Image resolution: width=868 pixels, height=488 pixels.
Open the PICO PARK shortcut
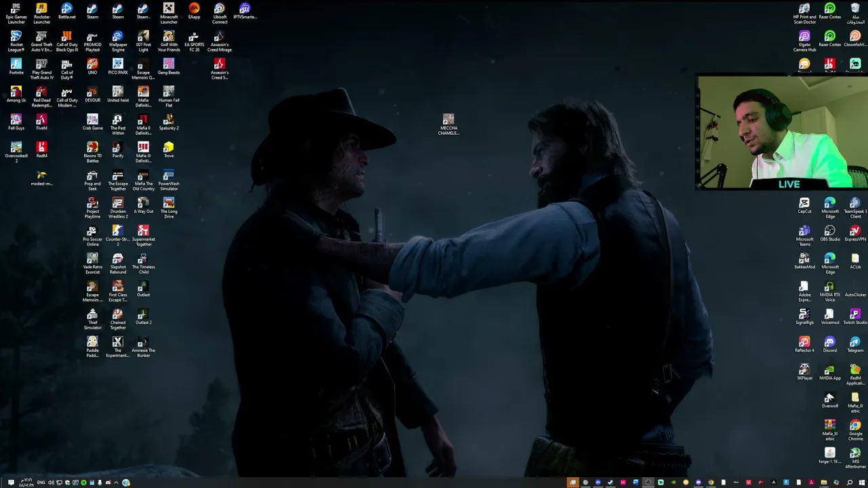pos(118,66)
